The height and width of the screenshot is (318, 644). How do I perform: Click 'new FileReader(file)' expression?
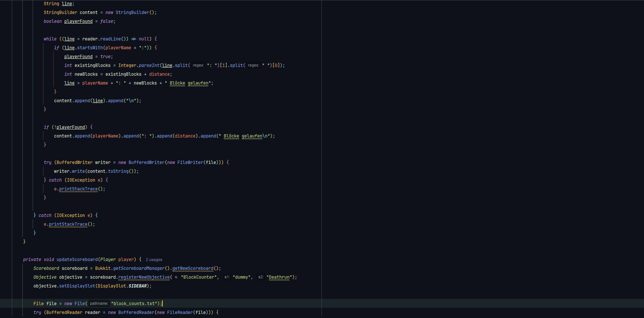point(183,312)
